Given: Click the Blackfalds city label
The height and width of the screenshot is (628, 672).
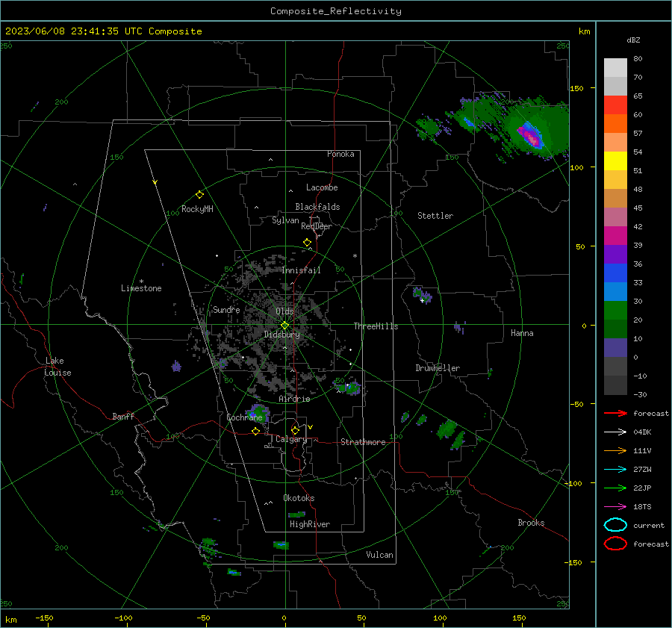Looking at the screenshot, I should (x=317, y=207).
